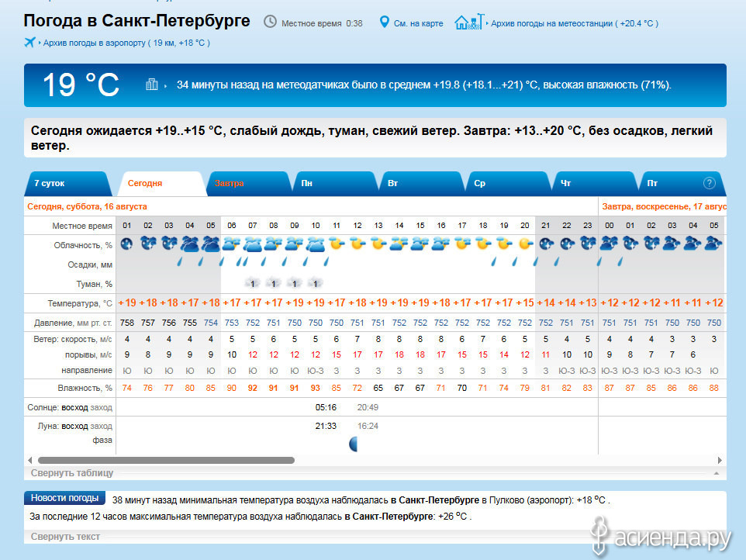The image size is (746, 560).
Task: Click the raindrop icon at hour 03
Action: [180, 261]
